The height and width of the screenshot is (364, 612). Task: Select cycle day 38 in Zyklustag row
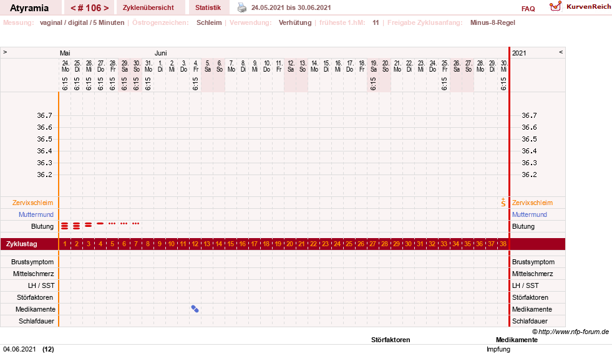coord(503,244)
